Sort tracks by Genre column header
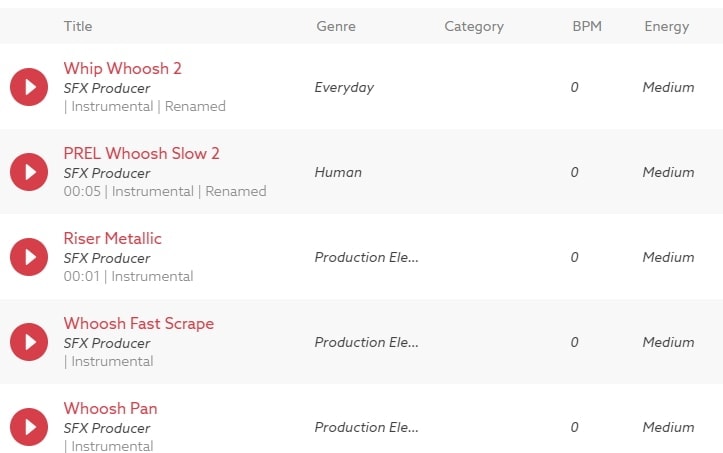 (335, 26)
